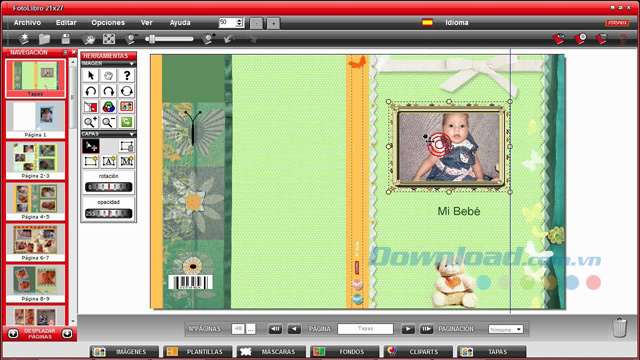Open the folder icon in toolbar
The width and height of the screenshot is (640, 360).
point(44,39)
